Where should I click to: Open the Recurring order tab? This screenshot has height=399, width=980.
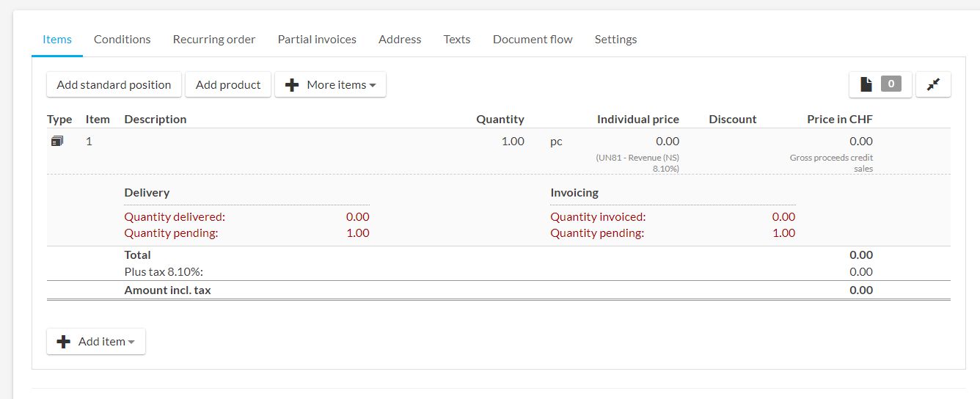coord(213,40)
